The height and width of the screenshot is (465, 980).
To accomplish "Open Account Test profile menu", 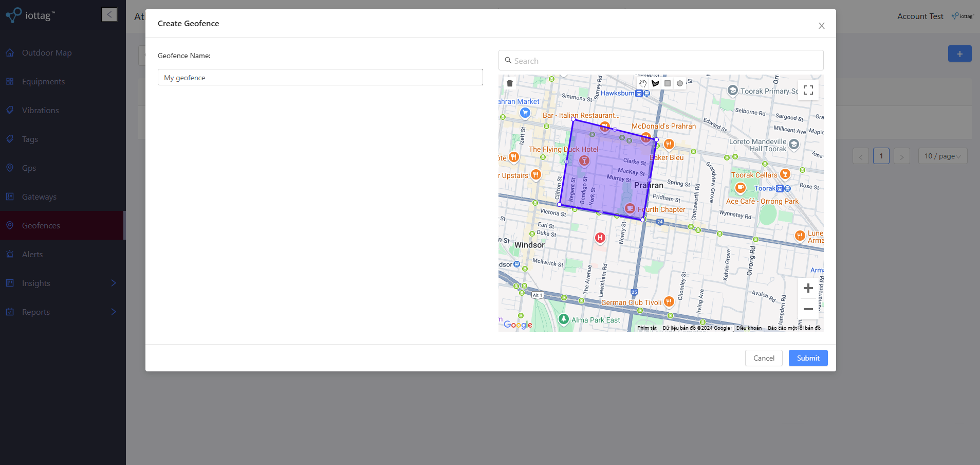I will [x=920, y=16].
